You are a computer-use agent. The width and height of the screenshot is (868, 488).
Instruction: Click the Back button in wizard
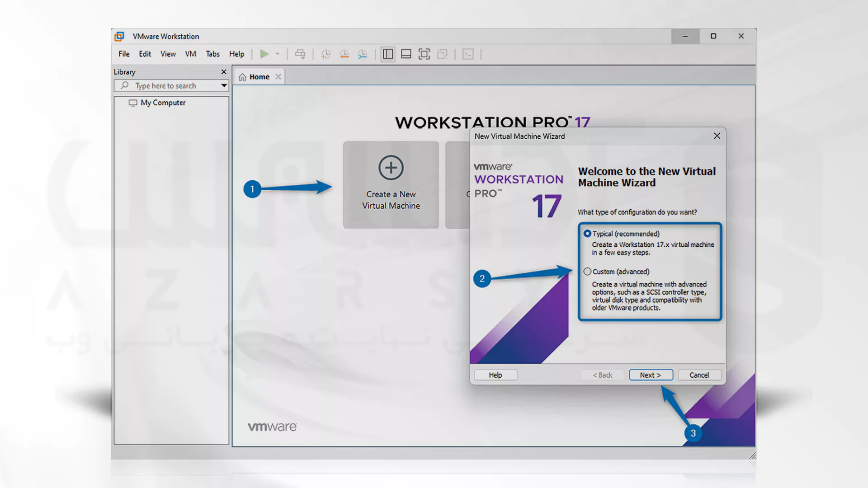pos(602,375)
